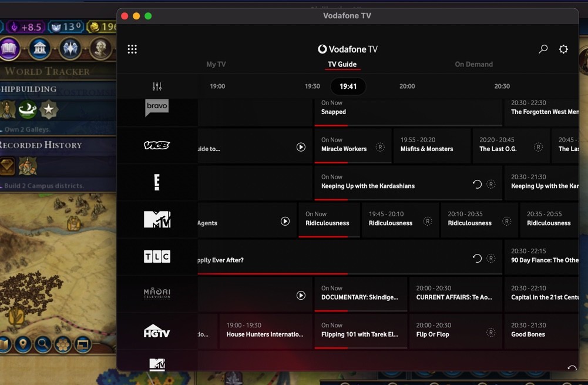Open On Now Ridiculousness episode
The height and width of the screenshot is (385, 588).
(x=330, y=219)
